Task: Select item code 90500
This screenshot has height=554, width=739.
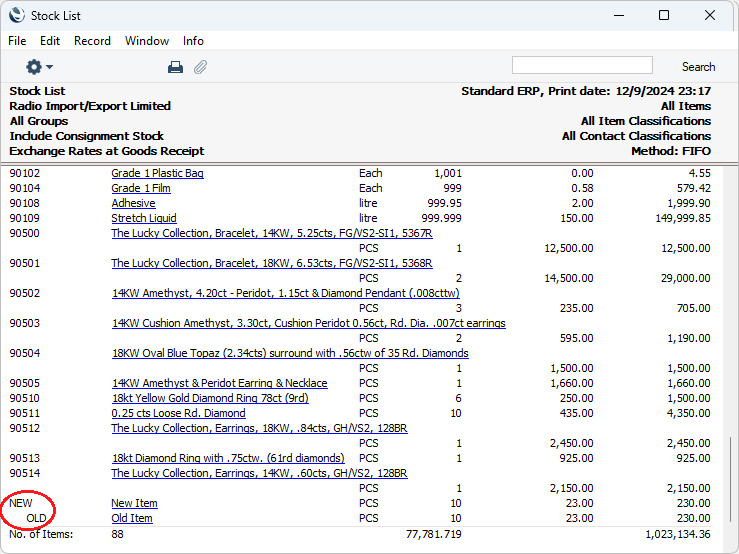Action: point(25,233)
